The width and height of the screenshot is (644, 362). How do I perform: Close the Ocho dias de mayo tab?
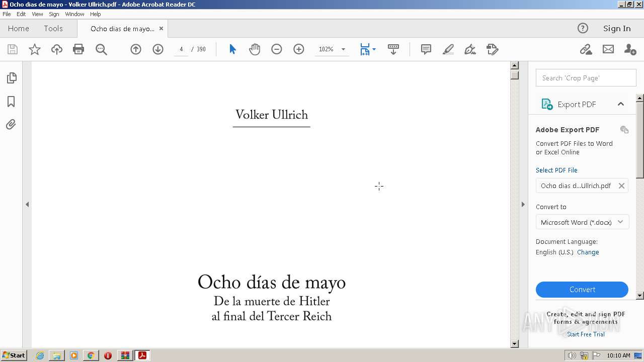pos(162,29)
